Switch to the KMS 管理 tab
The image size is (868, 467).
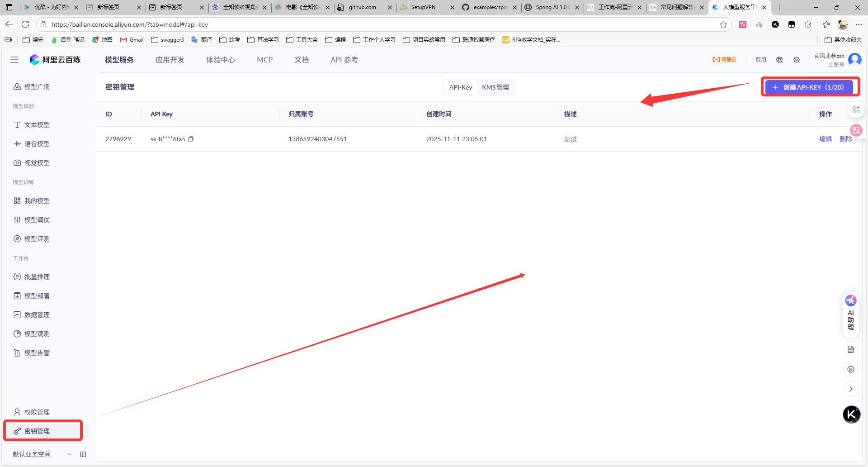[x=495, y=87]
